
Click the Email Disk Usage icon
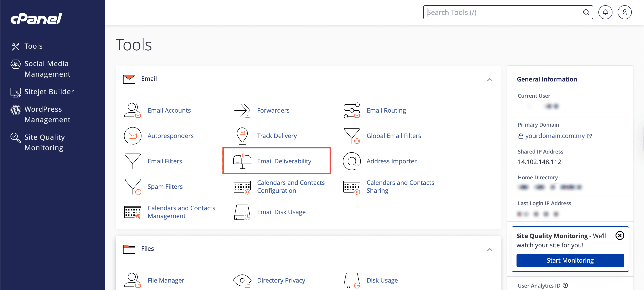(x=242, y=212)
